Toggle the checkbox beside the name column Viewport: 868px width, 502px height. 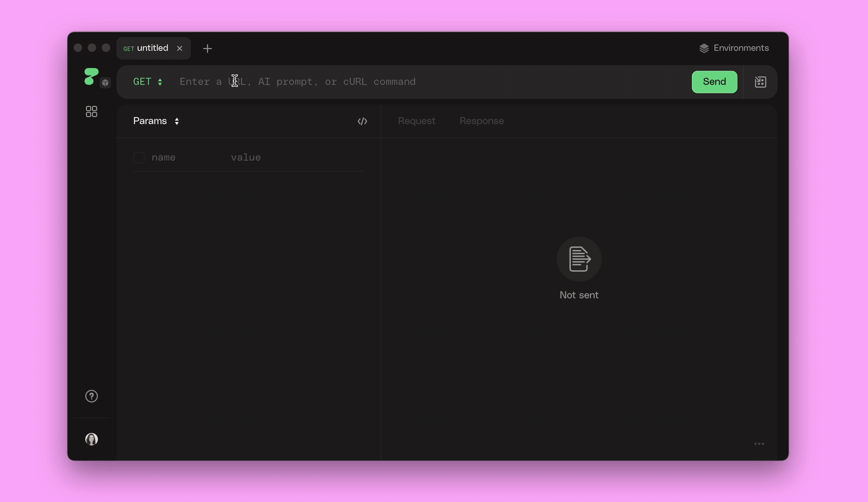click(x=139, y=157)
